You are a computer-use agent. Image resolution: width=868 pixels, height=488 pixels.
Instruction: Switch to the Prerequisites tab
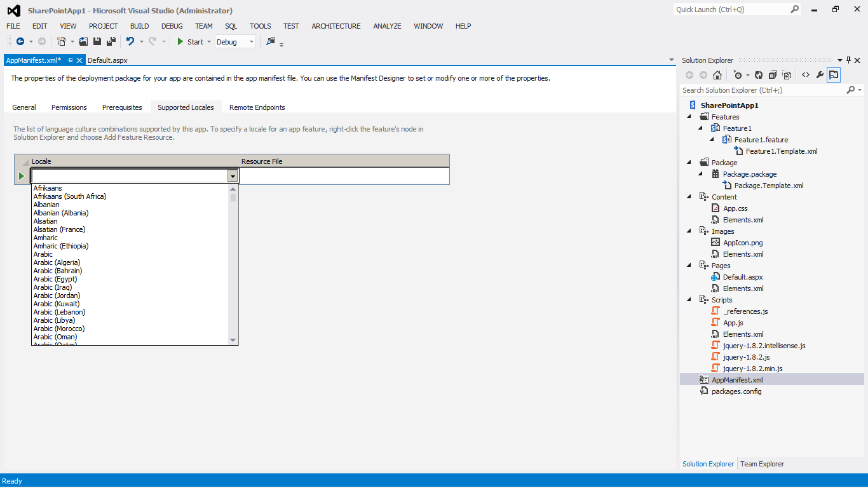pyautogui.click(x=122, y=107)
